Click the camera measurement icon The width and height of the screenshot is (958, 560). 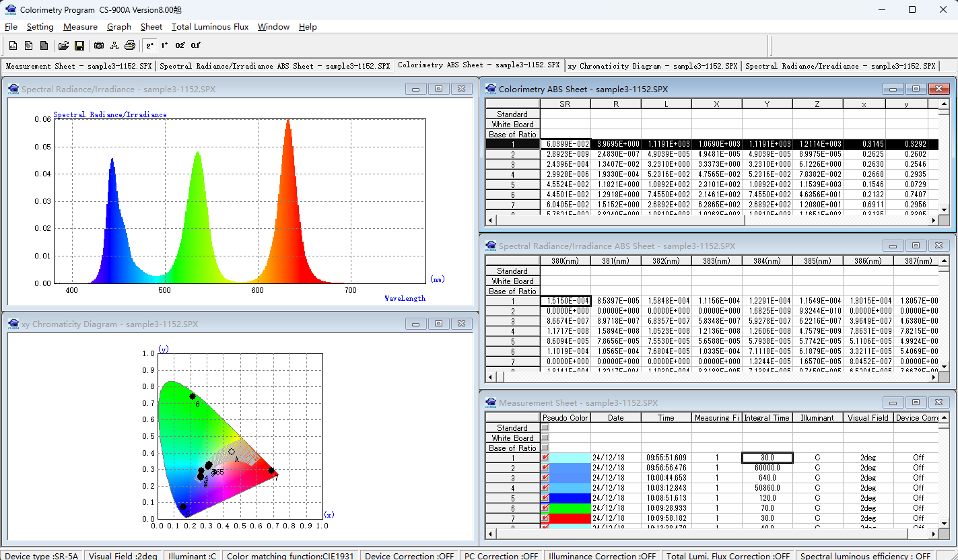click(x=99, y=46)
